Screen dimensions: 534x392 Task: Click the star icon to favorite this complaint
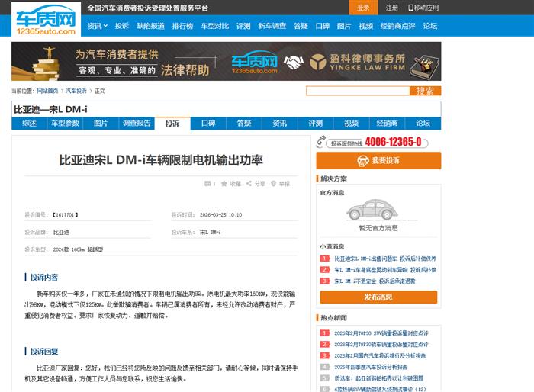point(224,184)
